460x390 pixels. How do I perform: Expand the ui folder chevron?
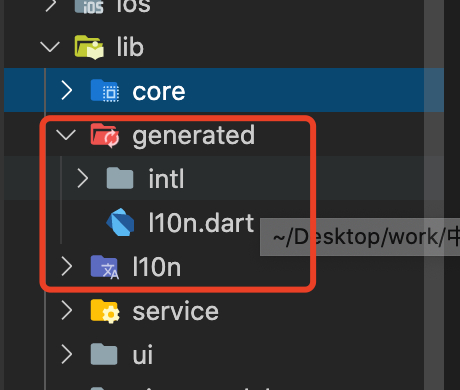pos(67,354)
